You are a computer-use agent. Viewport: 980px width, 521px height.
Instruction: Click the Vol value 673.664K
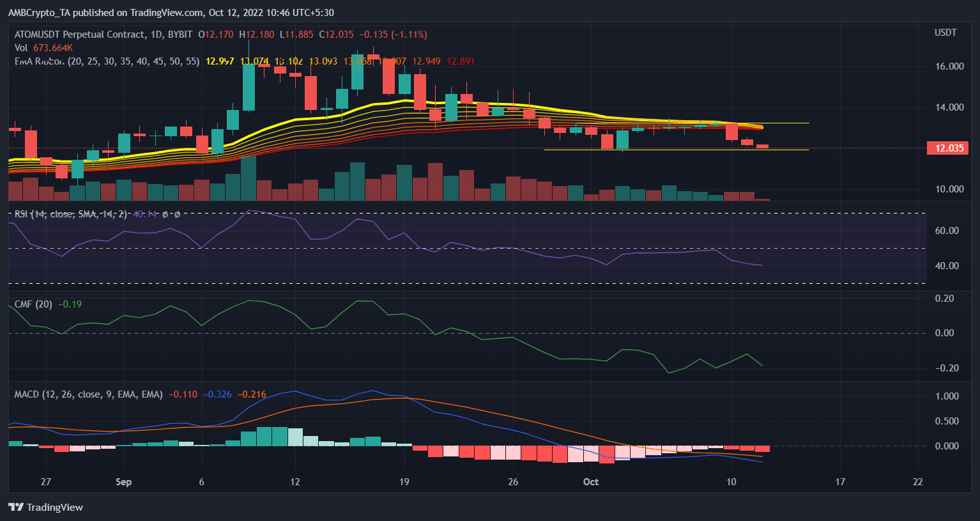(52, 48)
